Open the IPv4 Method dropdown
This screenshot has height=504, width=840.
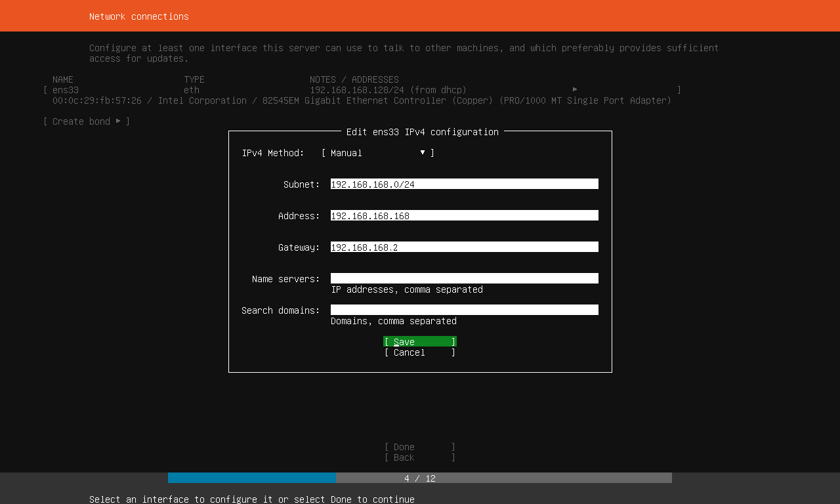tap(374, 152)
